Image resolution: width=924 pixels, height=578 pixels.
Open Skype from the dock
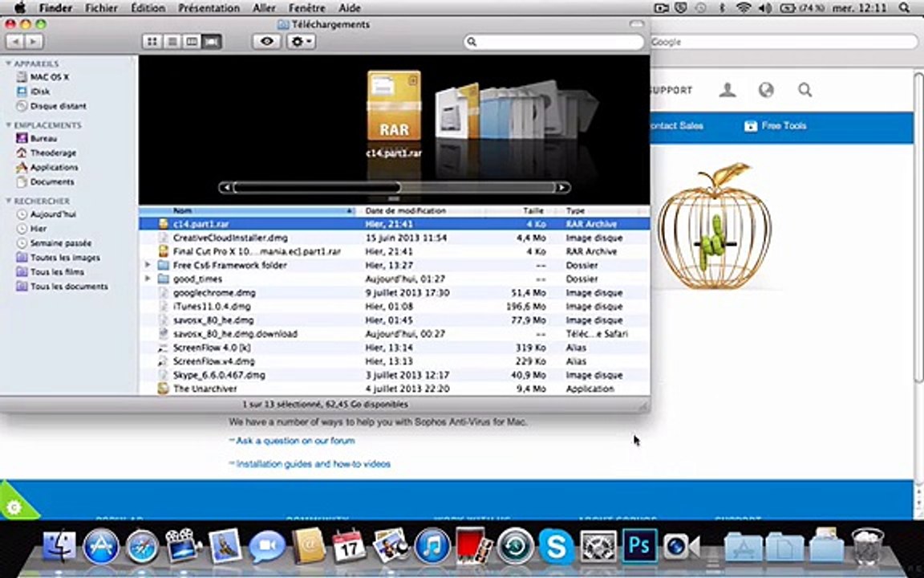pyautogui.click(x=557, y=546)
